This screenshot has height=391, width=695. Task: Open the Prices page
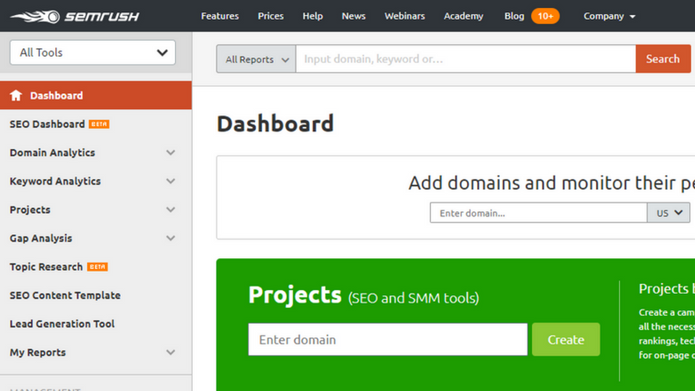pyautogui.click(x=270, y=16)
